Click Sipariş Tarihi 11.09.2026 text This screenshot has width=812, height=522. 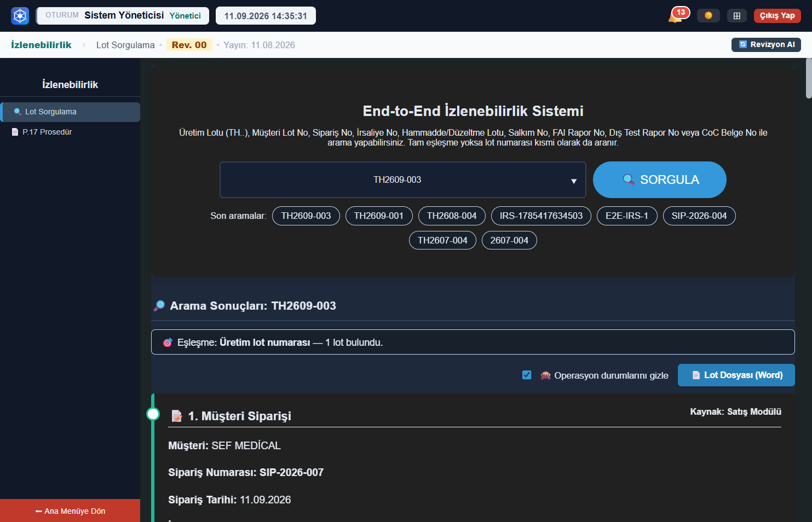(x=229, y=500)
